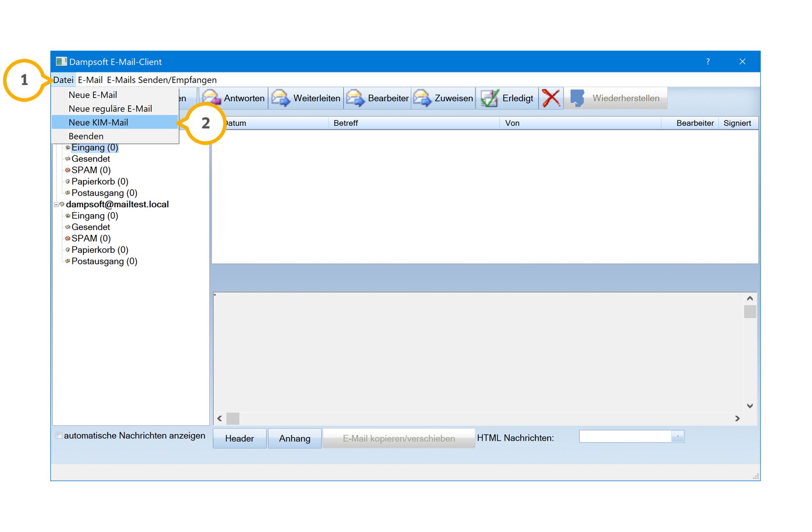Viewport: 812px width, 532px height.
Task: Open Eingang (0) under dampsoft@mailtest.local
Action: coord(95,216)
